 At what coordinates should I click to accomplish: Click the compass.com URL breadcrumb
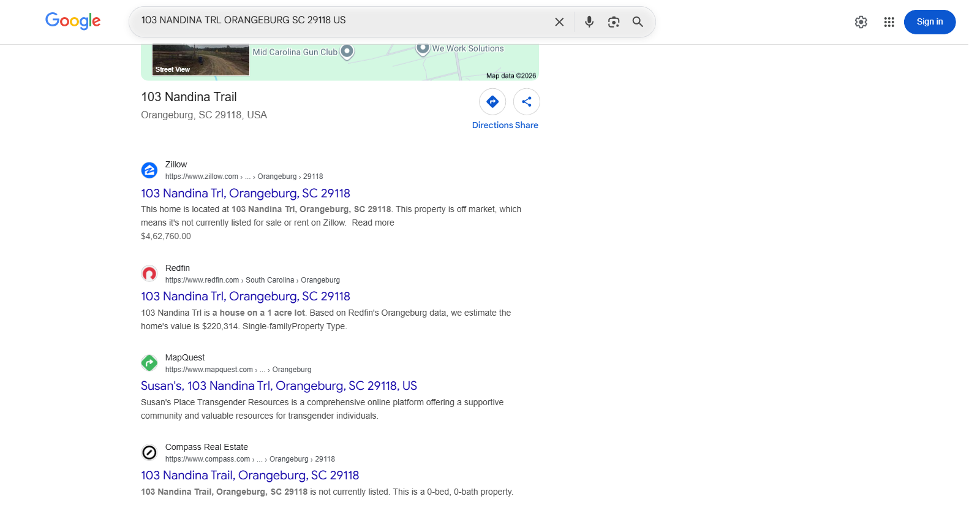(250, 459)
